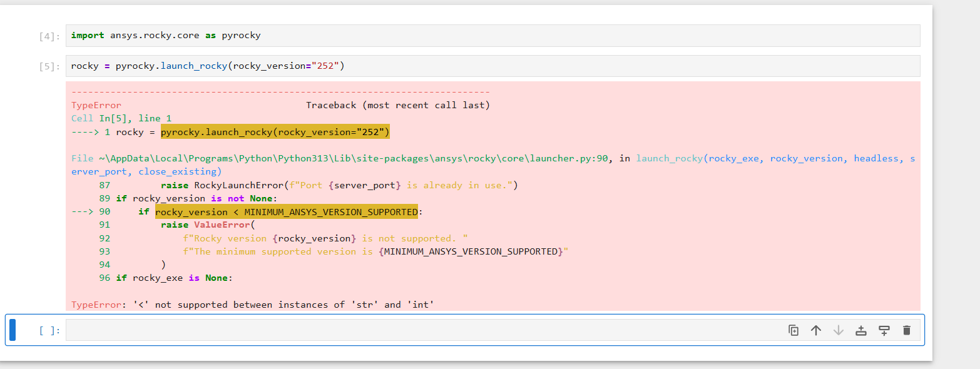Move the active cell up
This screenshot has height=369, width=980.
pos(816,330)
